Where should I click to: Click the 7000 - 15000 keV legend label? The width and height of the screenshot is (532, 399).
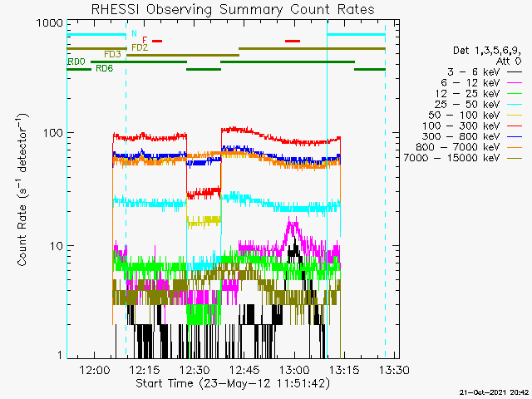pyautogui.click(x=452, y=158)
